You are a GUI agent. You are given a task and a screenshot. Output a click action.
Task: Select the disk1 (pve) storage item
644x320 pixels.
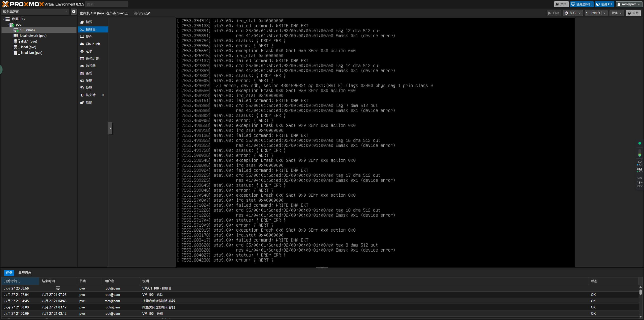(x=29, y=41)
